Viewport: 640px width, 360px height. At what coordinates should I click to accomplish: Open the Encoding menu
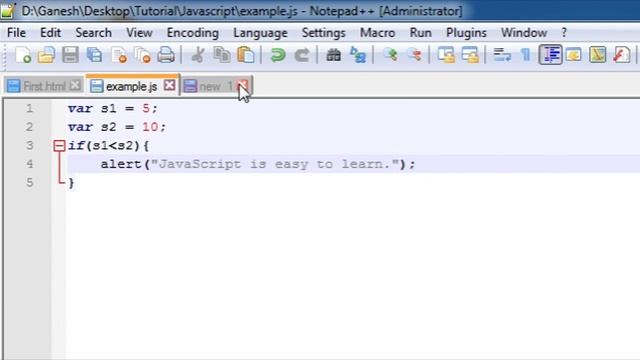pyautogui.click(x=193, y=33)
